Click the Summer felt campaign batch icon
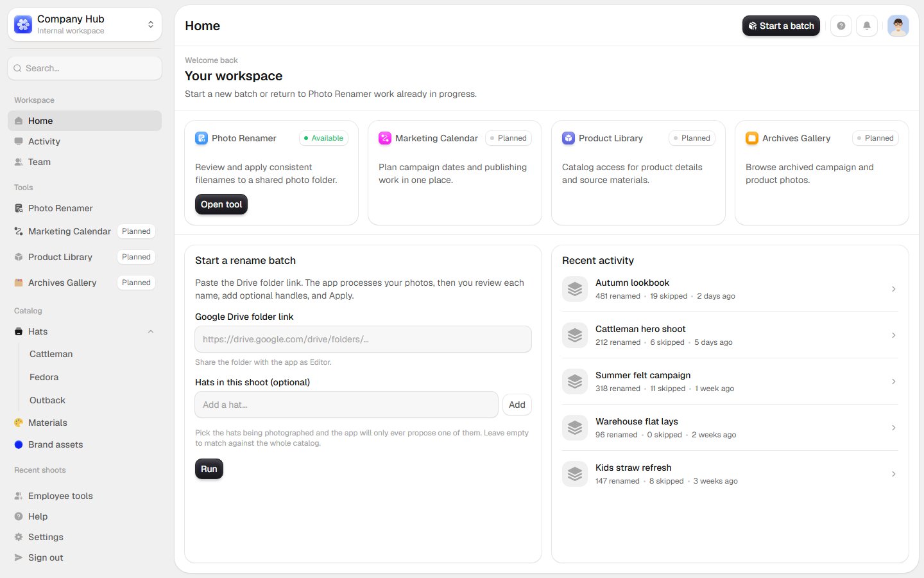Viewport: 924px width, 578px height. tap(575, 381)
